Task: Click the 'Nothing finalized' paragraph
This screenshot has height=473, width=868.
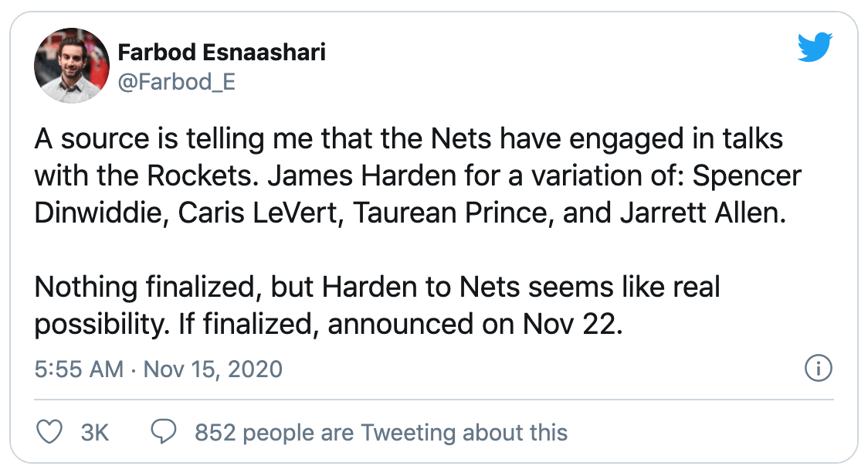Action: (x=377, y=306)
